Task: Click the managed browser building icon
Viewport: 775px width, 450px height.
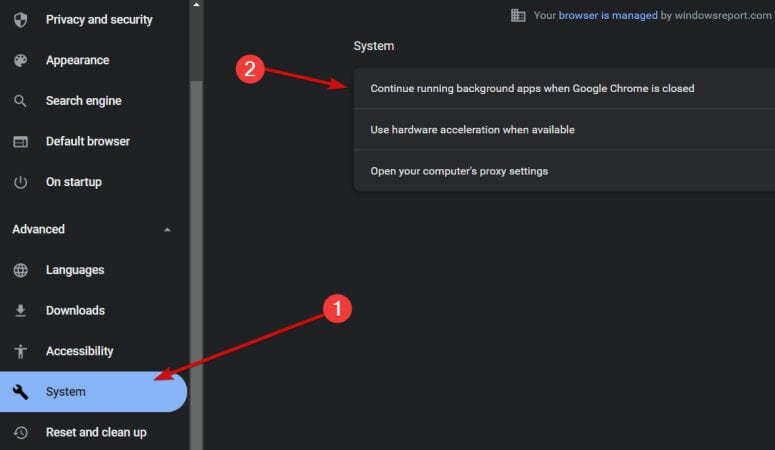Action: 518,15
